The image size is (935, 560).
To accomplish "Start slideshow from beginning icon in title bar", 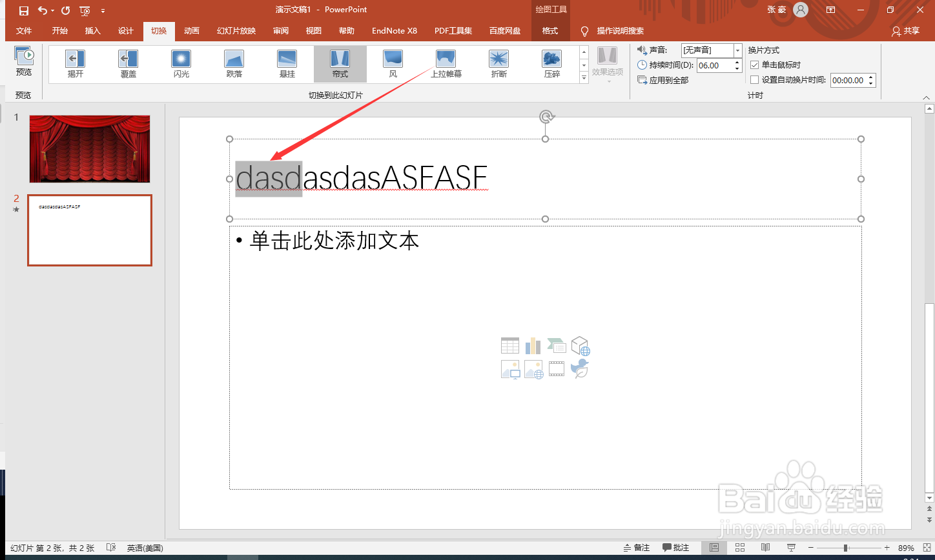I will coord(85,10).
